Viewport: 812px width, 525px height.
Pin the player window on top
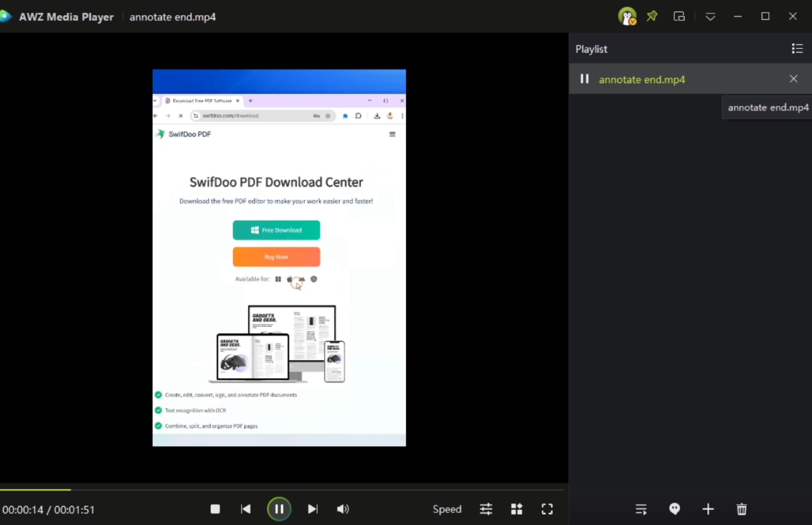coord(652,16)
